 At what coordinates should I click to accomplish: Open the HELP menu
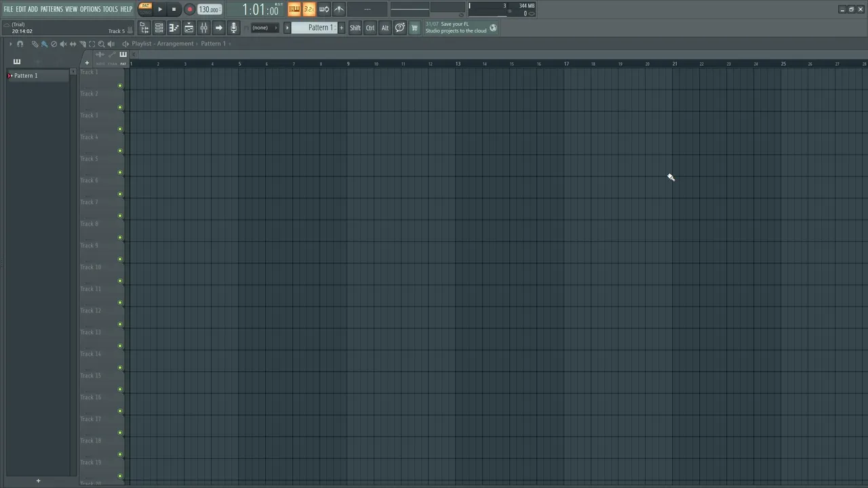126,9
